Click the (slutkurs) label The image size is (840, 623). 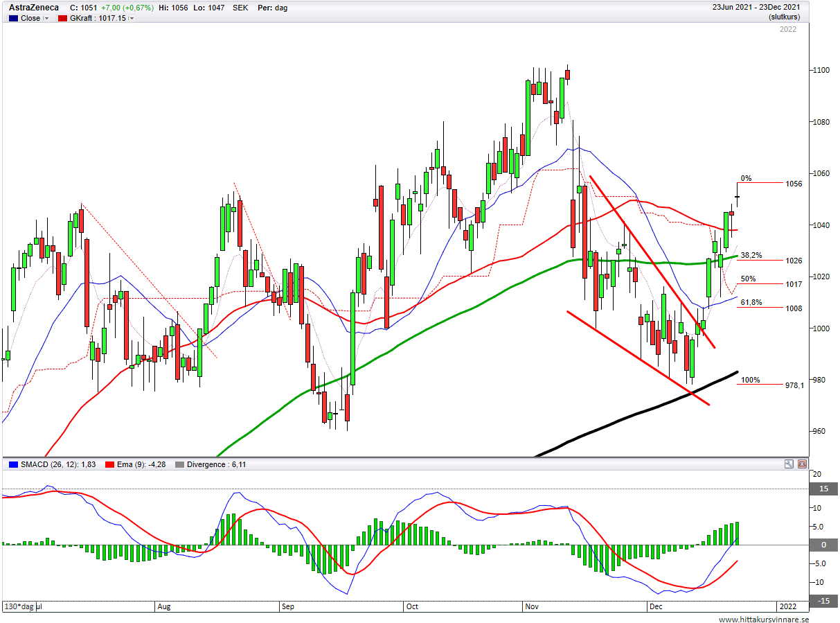[x=785, y=17]
